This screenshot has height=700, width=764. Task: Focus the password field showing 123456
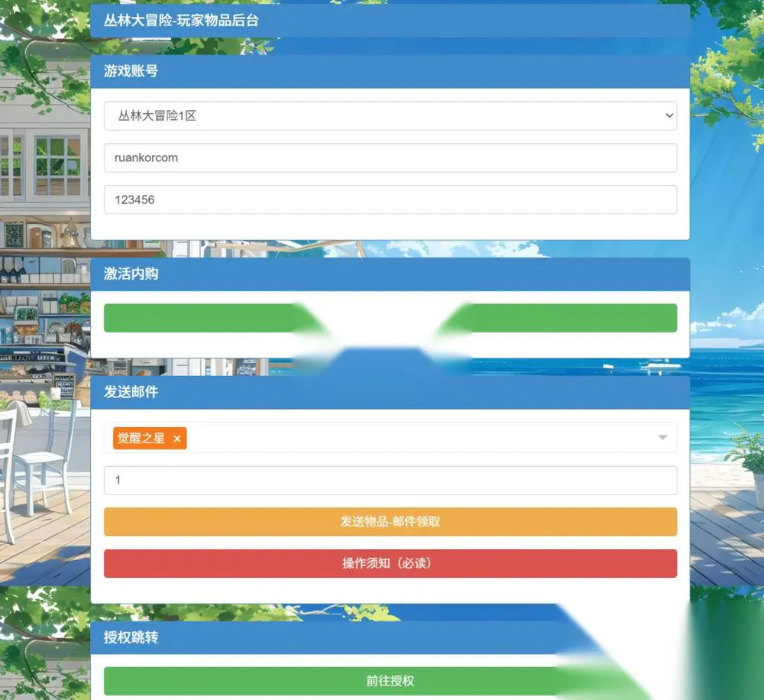tap(390, 199)
